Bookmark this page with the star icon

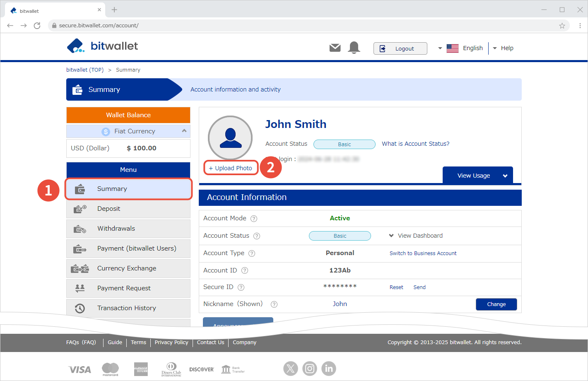pyautogui.click(x=562, y=26)
